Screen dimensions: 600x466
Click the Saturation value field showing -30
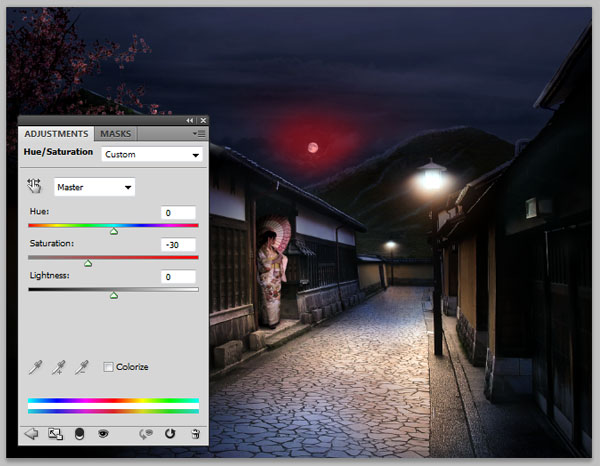pyautogui.click(x=178, y=245)
